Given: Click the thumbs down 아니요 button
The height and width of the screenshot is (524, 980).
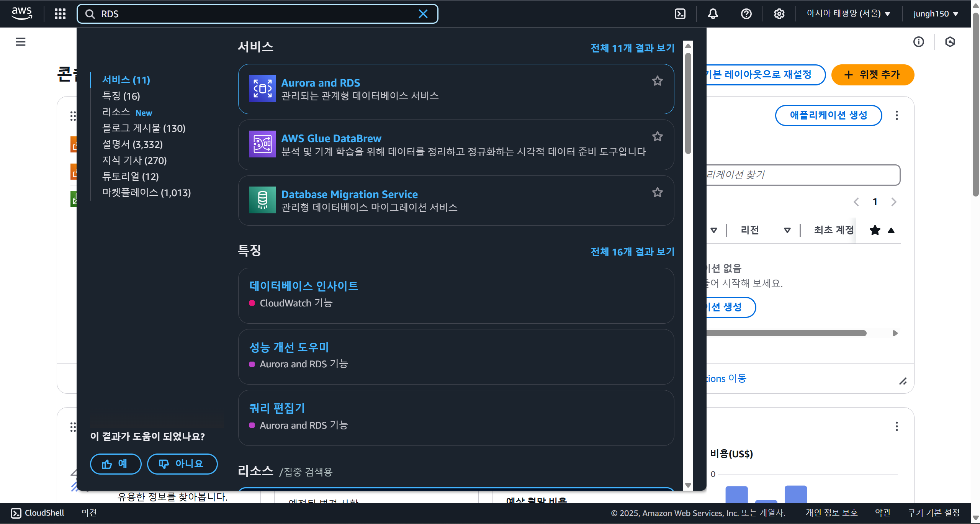Looking at the screenshot, I should click(182, 464).
